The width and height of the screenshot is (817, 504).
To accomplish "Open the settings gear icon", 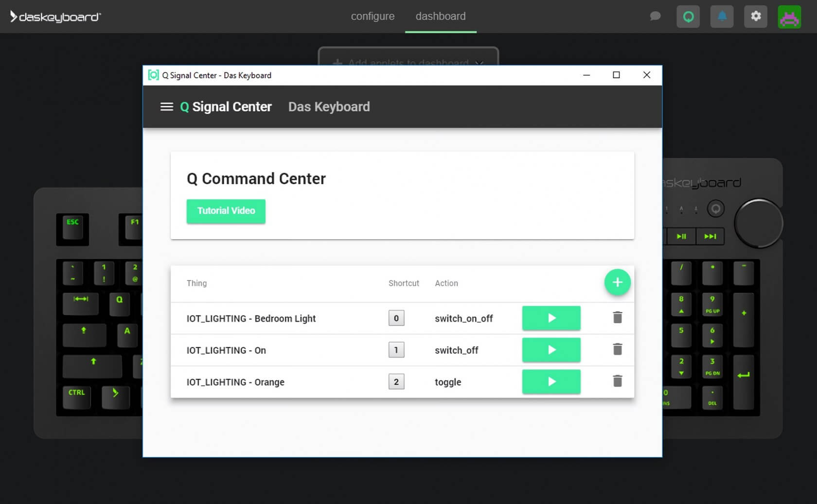I will point(756,17).
